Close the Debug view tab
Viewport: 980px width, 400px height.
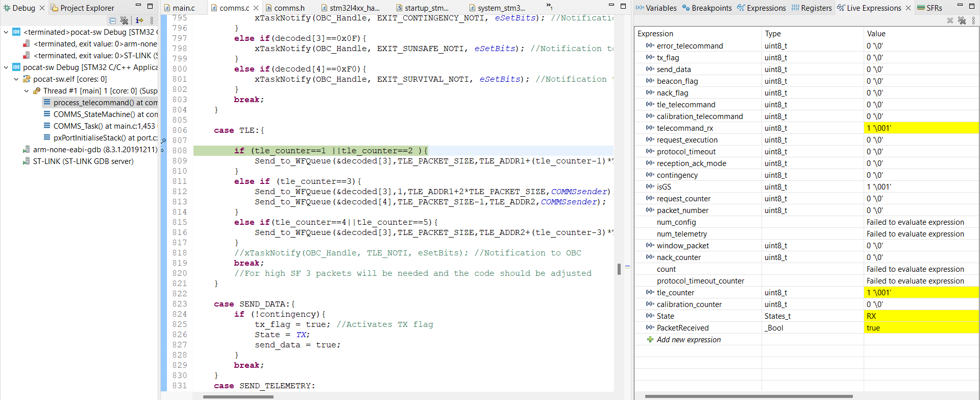42,8
